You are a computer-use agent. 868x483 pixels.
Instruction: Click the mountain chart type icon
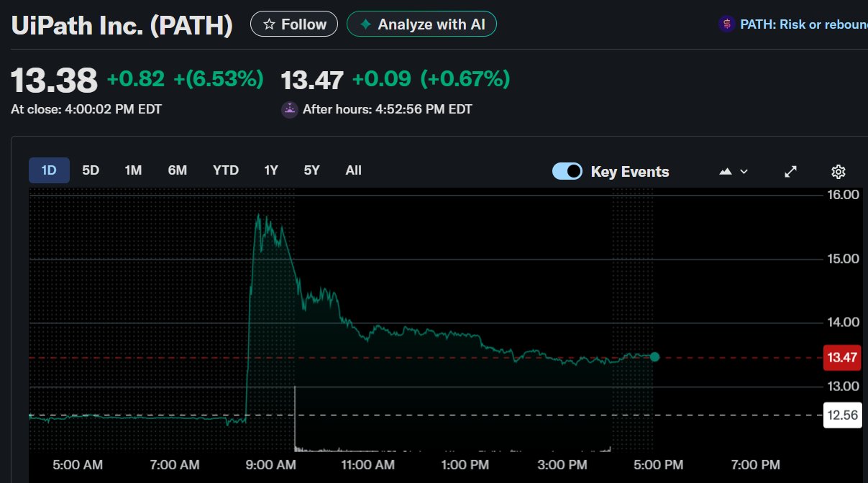click(726, 172)
